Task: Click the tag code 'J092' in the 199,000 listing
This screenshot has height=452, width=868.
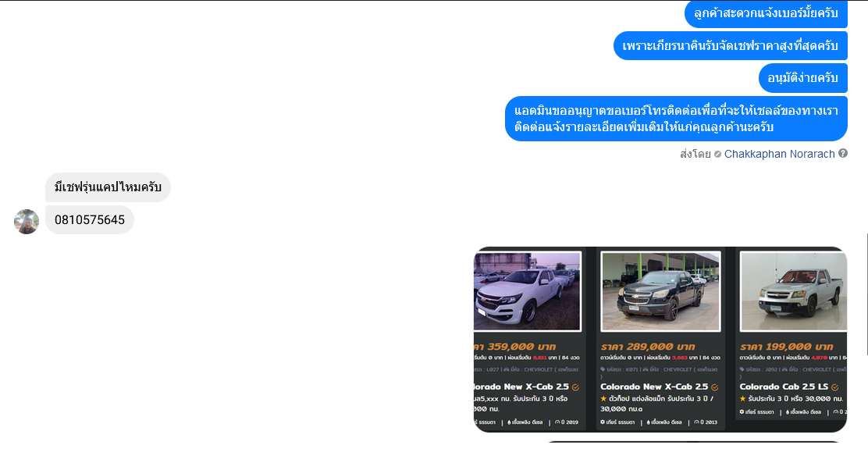Action: click(771, 369)
